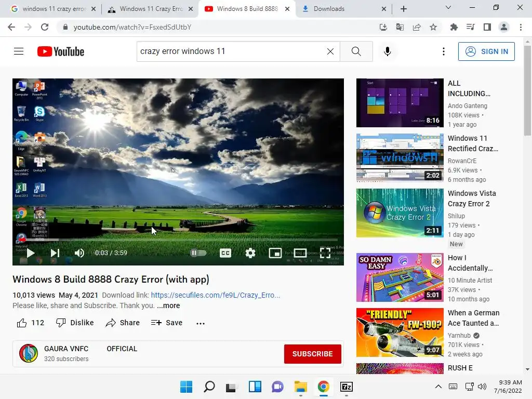Viewport: 532px width, 399px height.
Task: Clear the YouTube search box text
Action: (x=330, y=51)
